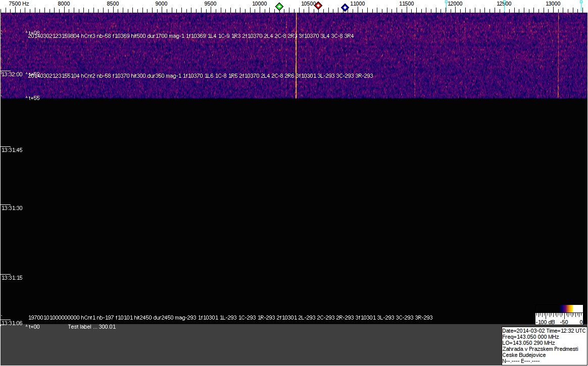Click the "Test label ... 300.01" text
This screenshot has height=366, width=588.
coord(92,327)
